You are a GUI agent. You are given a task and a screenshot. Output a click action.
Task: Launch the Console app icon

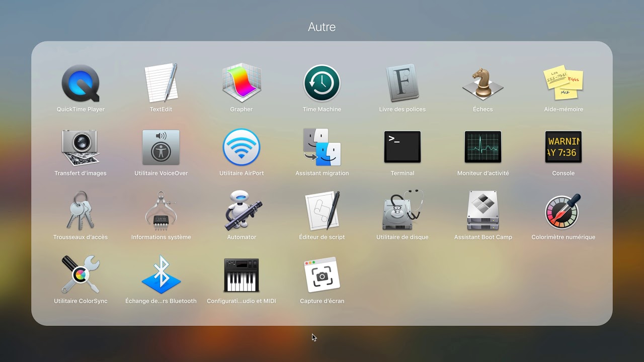(563, 147)
